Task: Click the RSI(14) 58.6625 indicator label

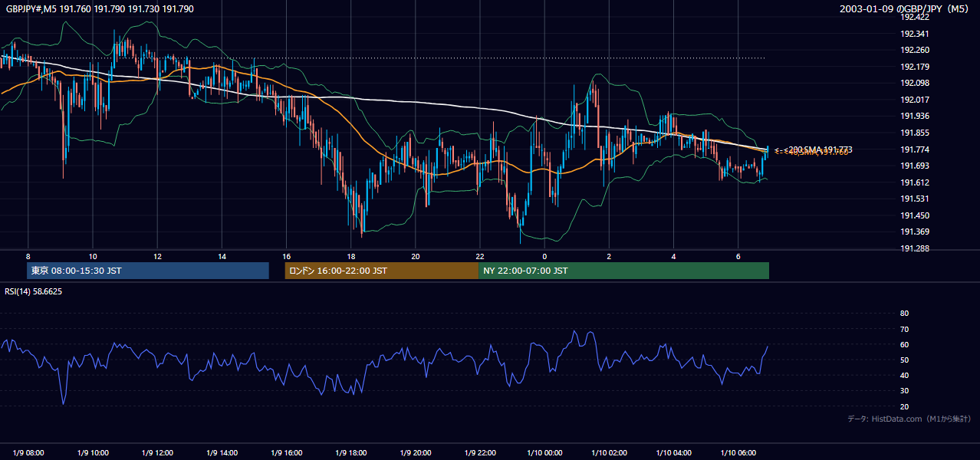Action: 34,291
